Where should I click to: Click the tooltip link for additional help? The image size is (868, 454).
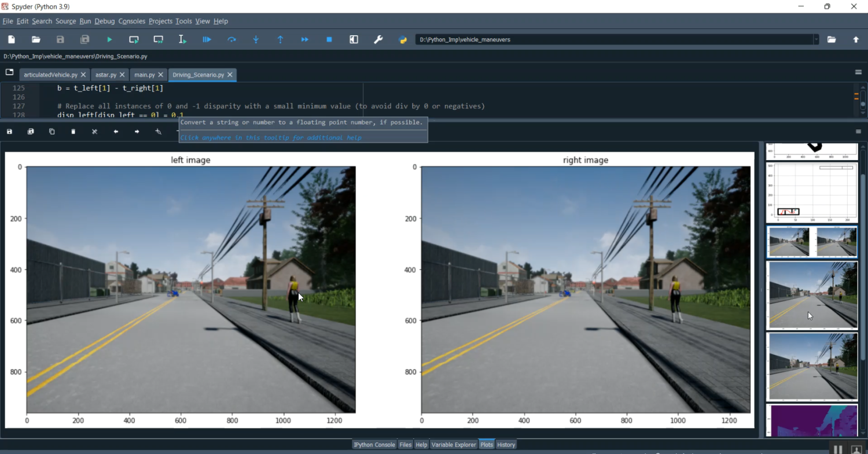(271, 138)
